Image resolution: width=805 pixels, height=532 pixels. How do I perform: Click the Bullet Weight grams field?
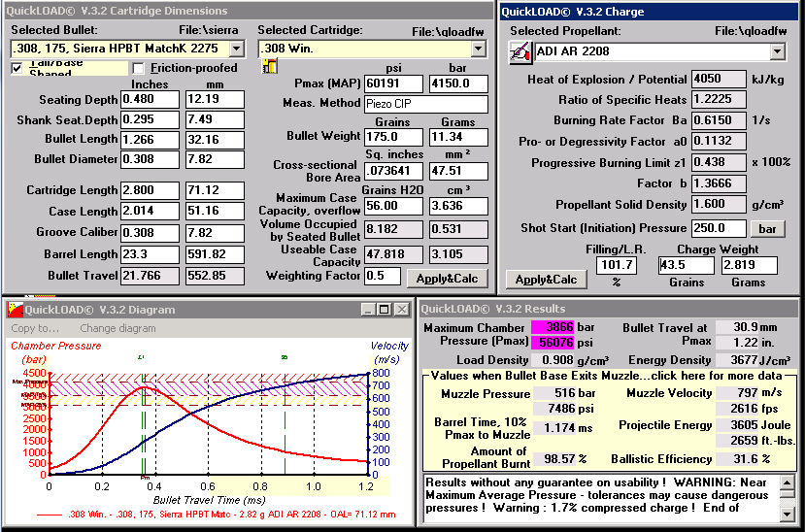458,137
